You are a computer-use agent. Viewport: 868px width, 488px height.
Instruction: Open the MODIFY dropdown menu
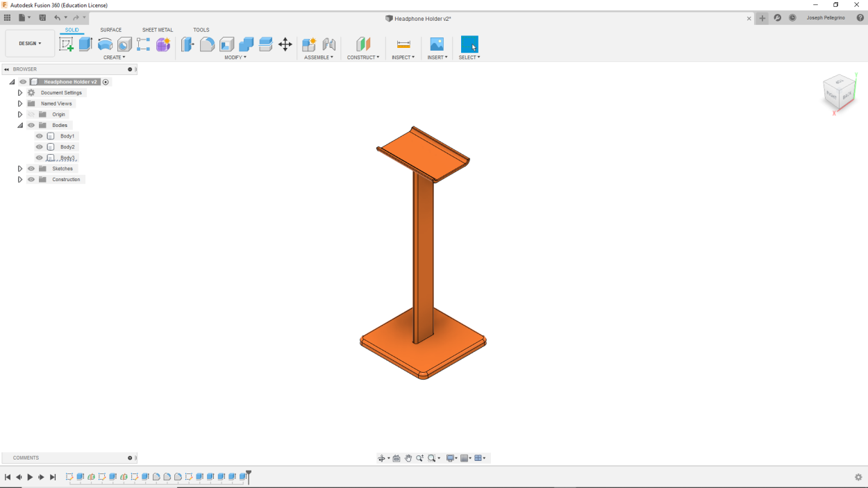tap(235, 58)
